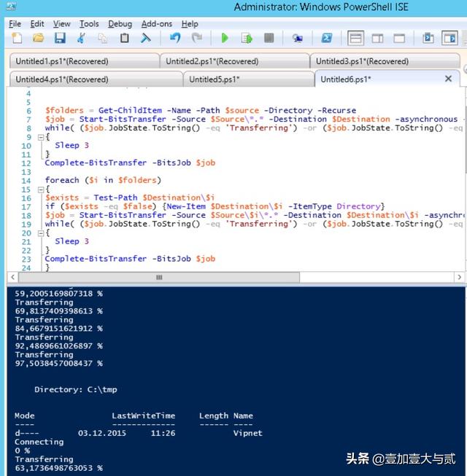Click the horizontal scrollbar thumb
The width and height of the screenshot is (467, 476).
(x=159, y=277)
